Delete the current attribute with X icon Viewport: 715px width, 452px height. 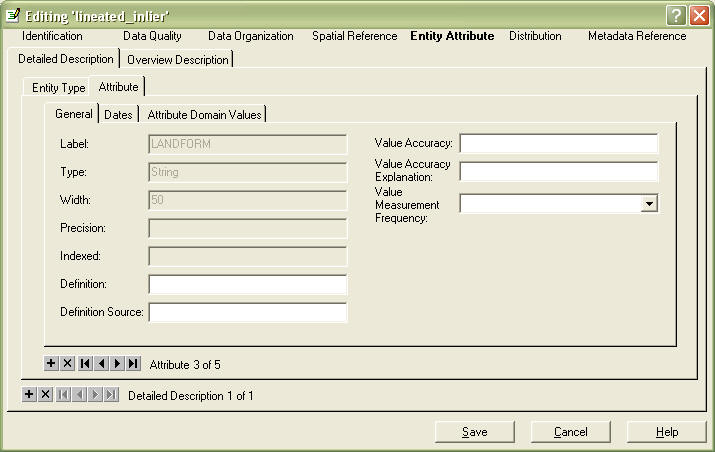[x=67, y=364]
